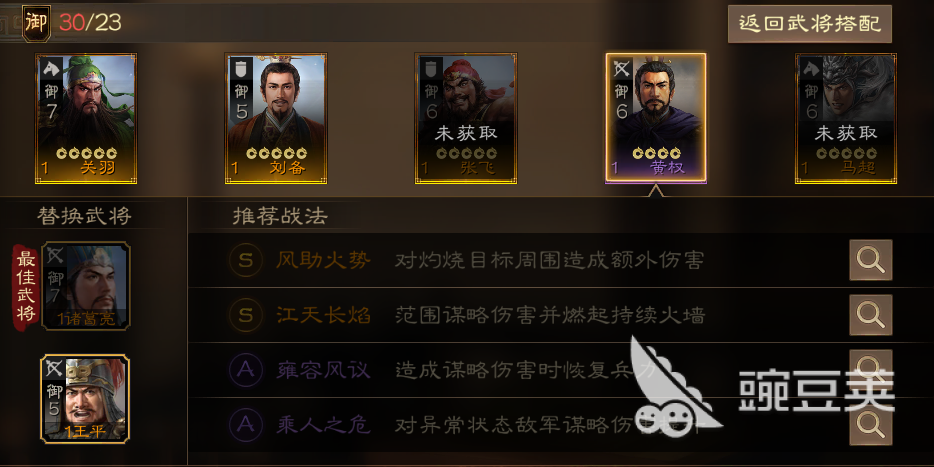Open the 推荐战法 section header
934x467 pixels.
click(x=280, y=216)
